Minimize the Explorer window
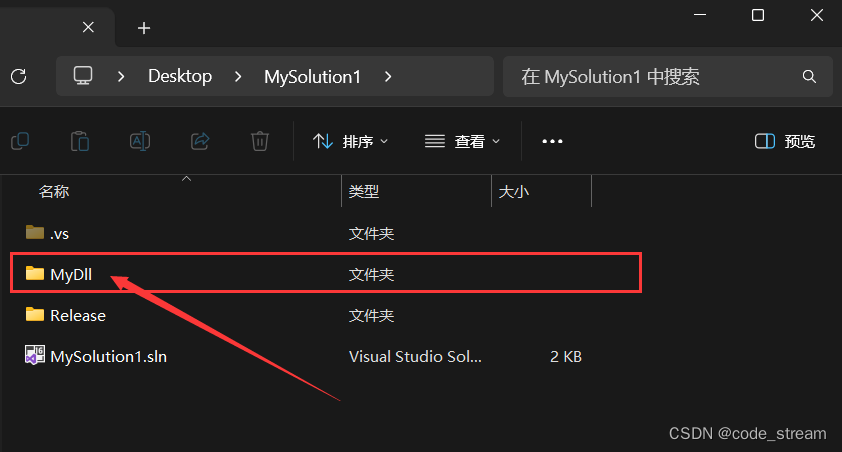 [x=700, y=15]
